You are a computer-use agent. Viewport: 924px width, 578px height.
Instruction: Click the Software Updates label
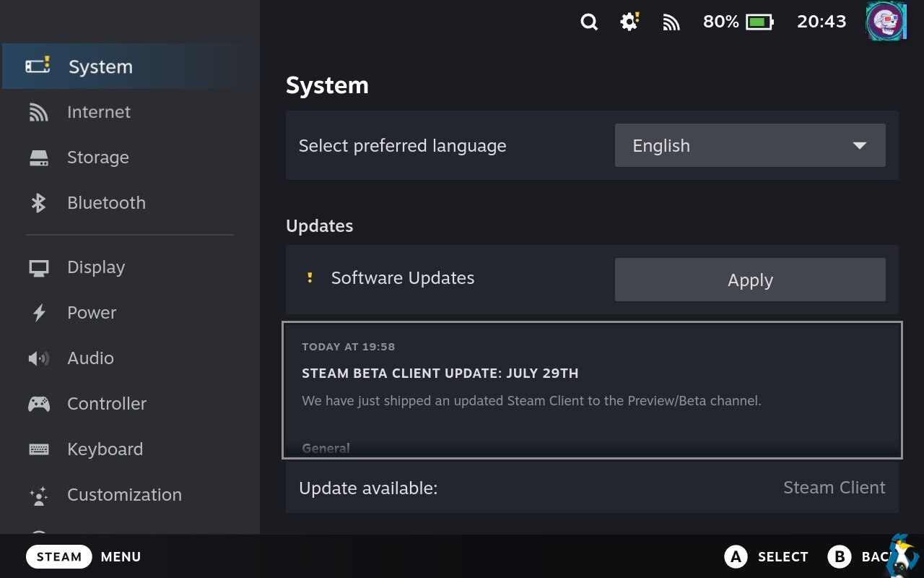[x=403, y=278]
